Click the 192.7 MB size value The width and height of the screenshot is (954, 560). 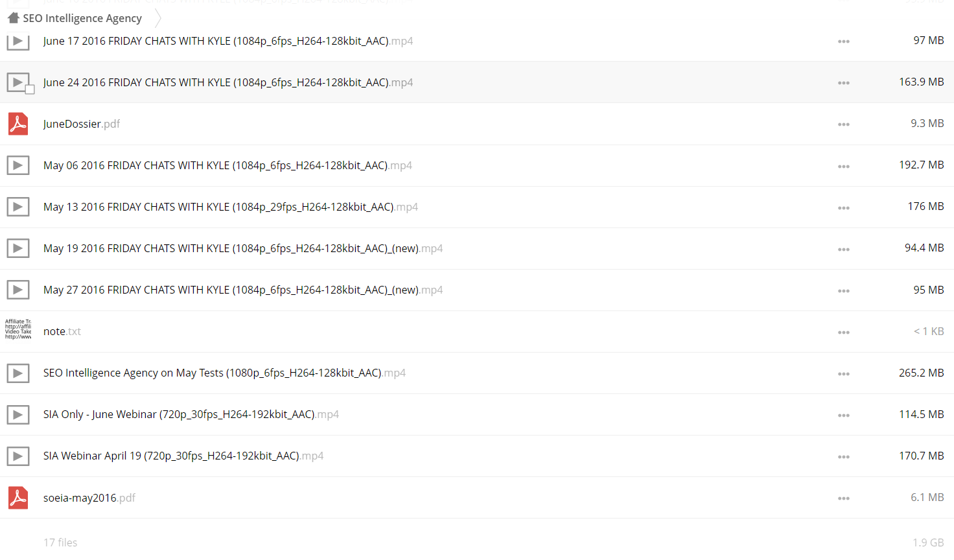(x=921, y=165)
